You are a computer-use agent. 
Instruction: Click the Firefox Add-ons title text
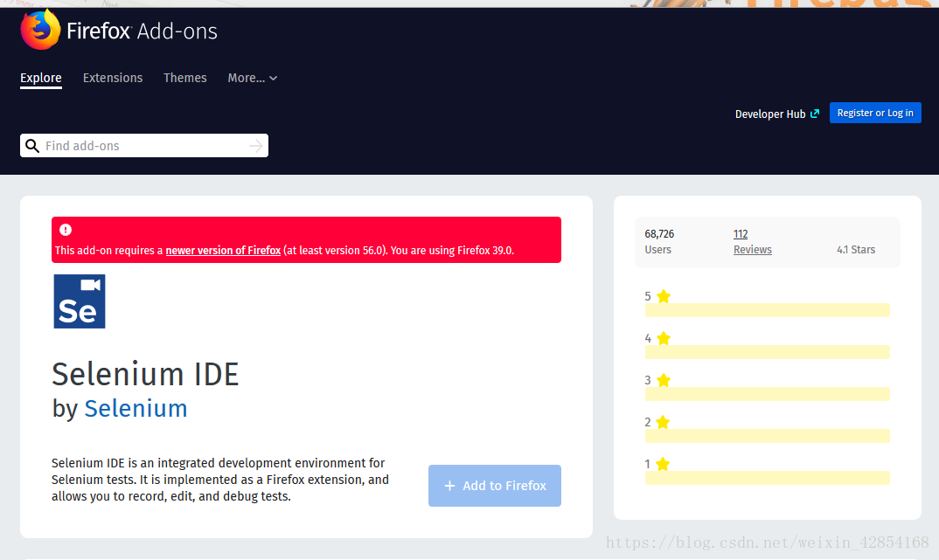point(142,31)
